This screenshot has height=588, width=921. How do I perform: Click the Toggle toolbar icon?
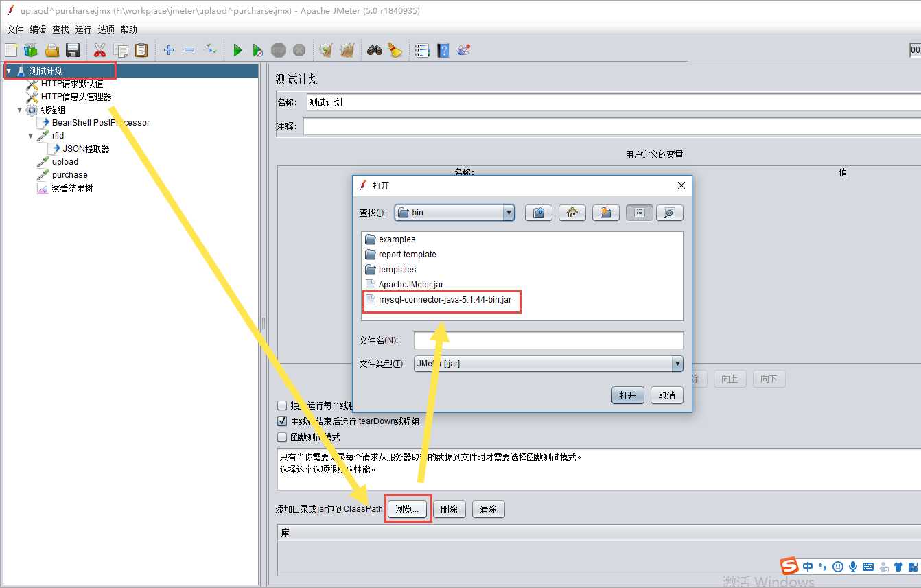[x=210, y=50]
